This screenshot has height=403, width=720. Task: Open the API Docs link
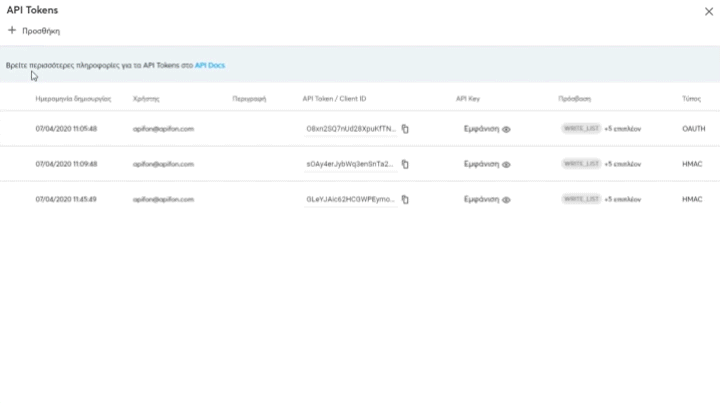point(210,65)
